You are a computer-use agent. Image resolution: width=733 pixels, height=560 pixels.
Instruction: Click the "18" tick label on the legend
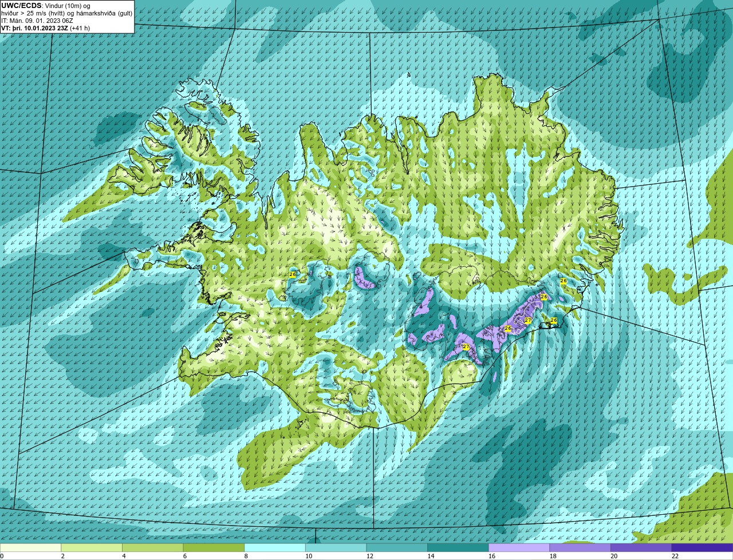553,556
